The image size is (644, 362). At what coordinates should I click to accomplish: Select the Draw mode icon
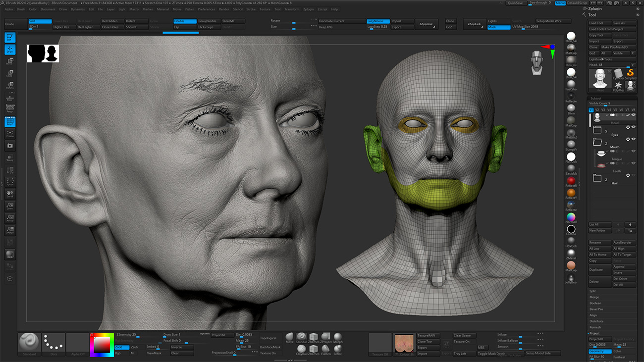10,49
